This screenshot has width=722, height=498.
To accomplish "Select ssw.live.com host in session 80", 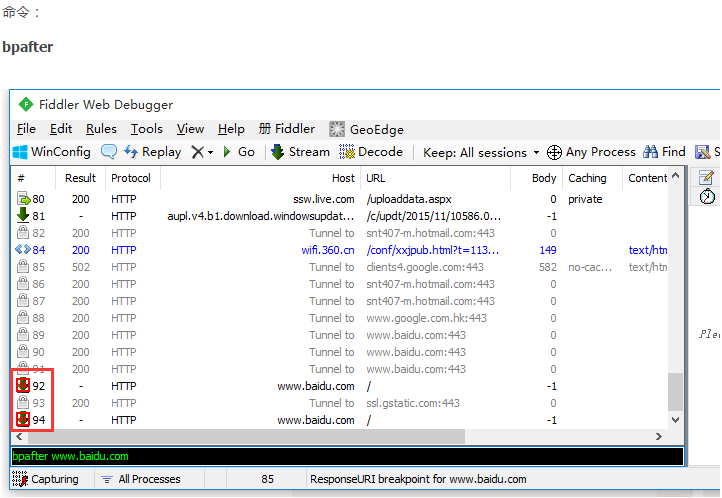I will point(324,199).
